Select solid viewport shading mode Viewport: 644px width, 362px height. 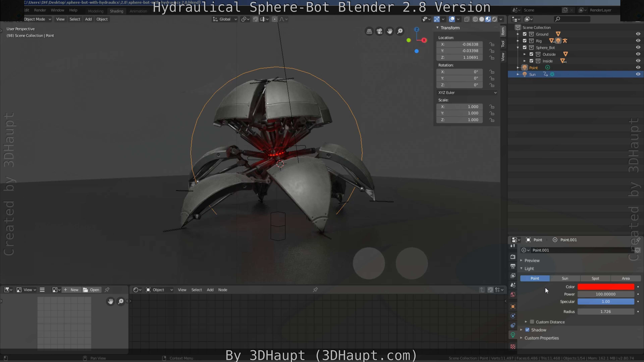(x=481, y=19)
